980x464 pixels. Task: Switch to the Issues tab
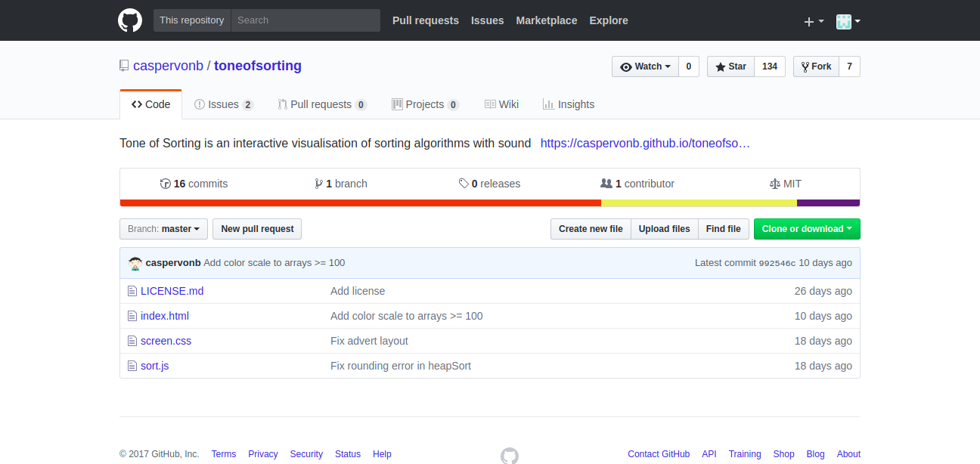pyautogui.click(x=224, y=104)
